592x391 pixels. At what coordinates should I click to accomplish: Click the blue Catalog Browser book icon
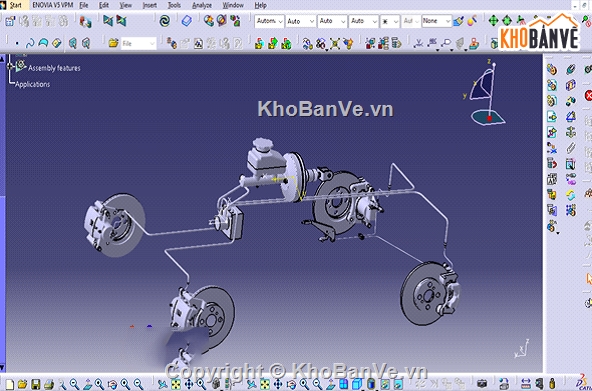187,21
